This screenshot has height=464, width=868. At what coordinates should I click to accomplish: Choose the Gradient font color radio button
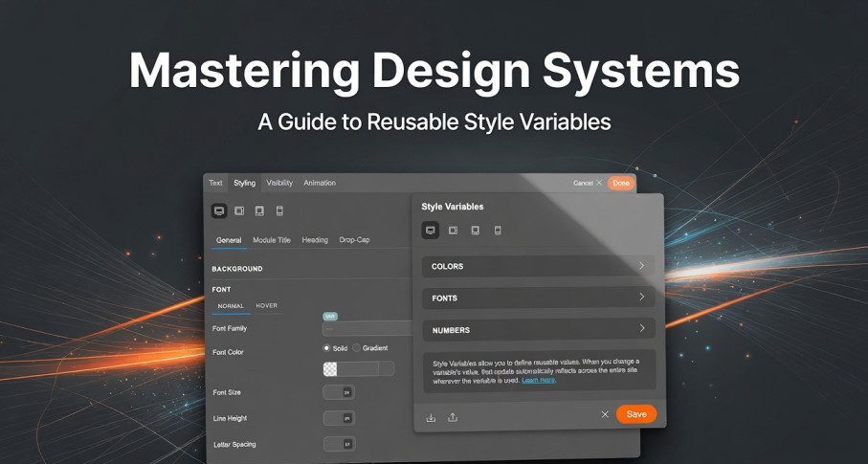(x=357, y=347)
